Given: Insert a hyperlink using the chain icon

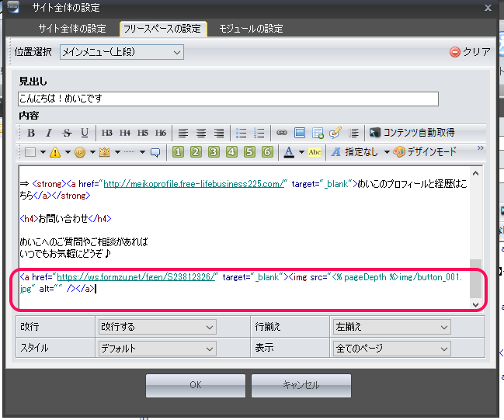Looking at the screenshot, I should [282, 133].
